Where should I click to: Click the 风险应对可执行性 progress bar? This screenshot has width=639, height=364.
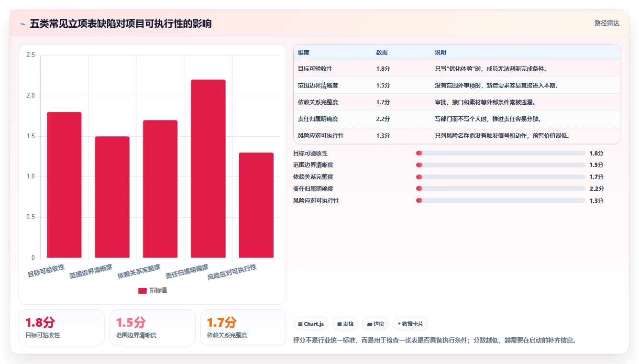pyautogui.click(x=501, y=200)
